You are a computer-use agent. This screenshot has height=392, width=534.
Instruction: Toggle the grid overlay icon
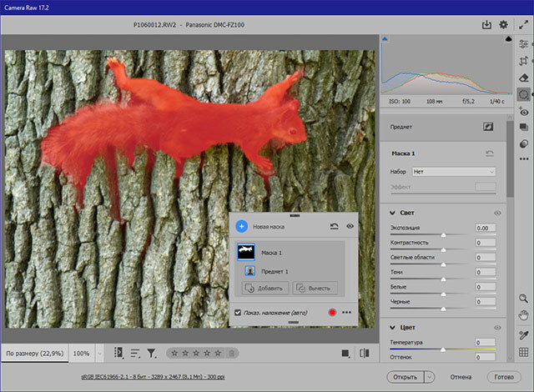(x=524, y=353)
